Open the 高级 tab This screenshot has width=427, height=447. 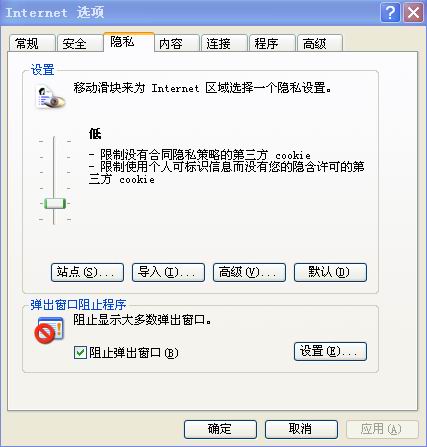[320, 43]
